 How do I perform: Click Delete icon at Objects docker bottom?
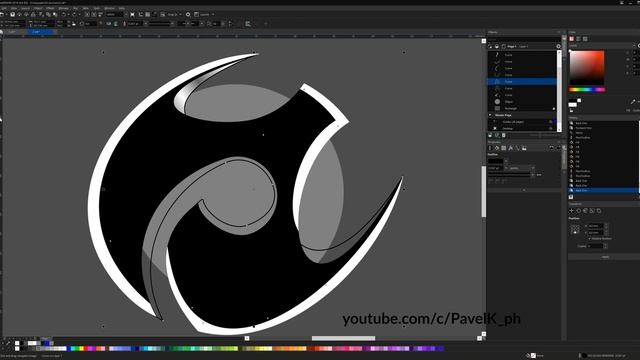tap(504, 135)
